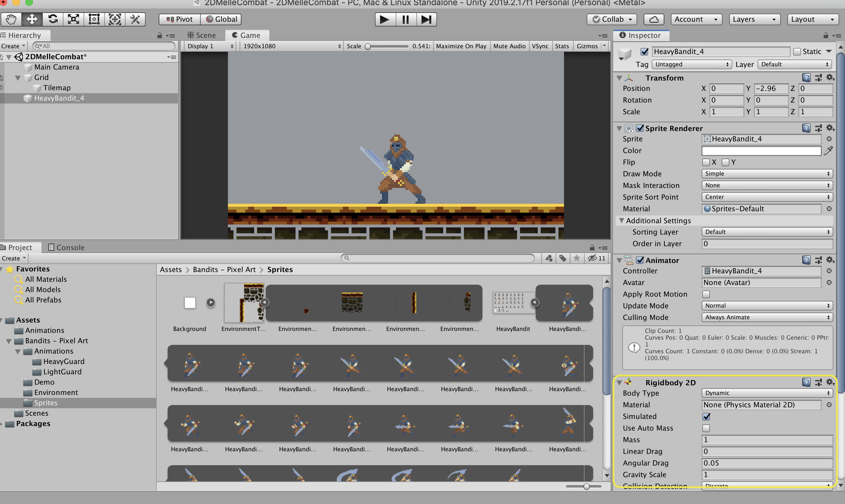
Task: Enable the Static checkbox
Action: 797,52
